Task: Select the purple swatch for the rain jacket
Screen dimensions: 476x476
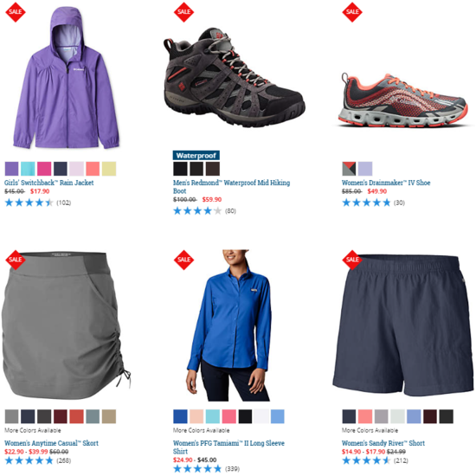Action: coord(11,169)
